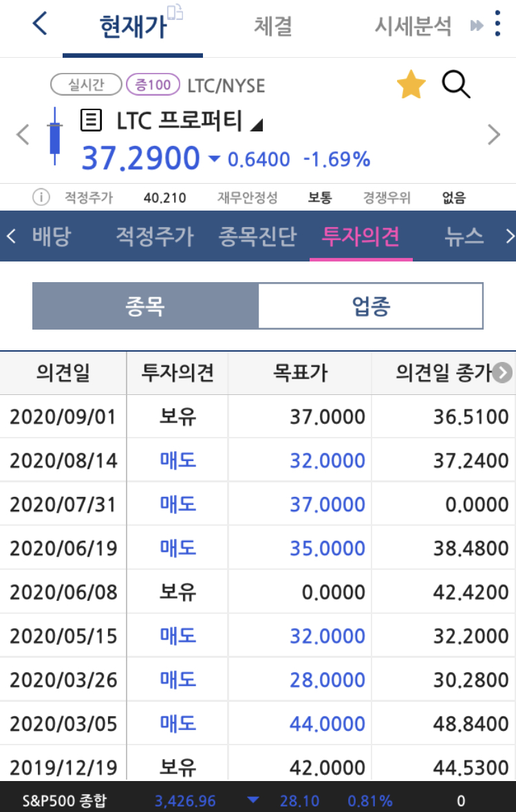Switch to the 시세분석 tab

point(413,26)
